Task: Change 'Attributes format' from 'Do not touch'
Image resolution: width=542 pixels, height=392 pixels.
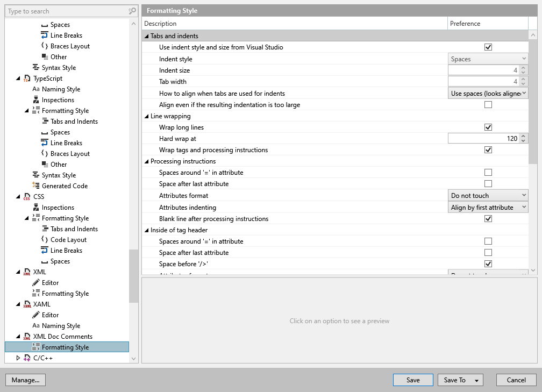Action: [x=487, y=195]
